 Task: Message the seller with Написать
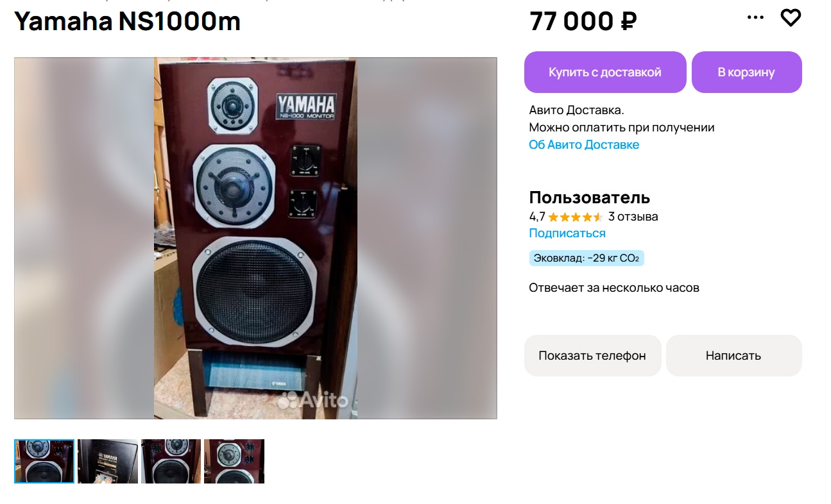(x=733, y=355)
